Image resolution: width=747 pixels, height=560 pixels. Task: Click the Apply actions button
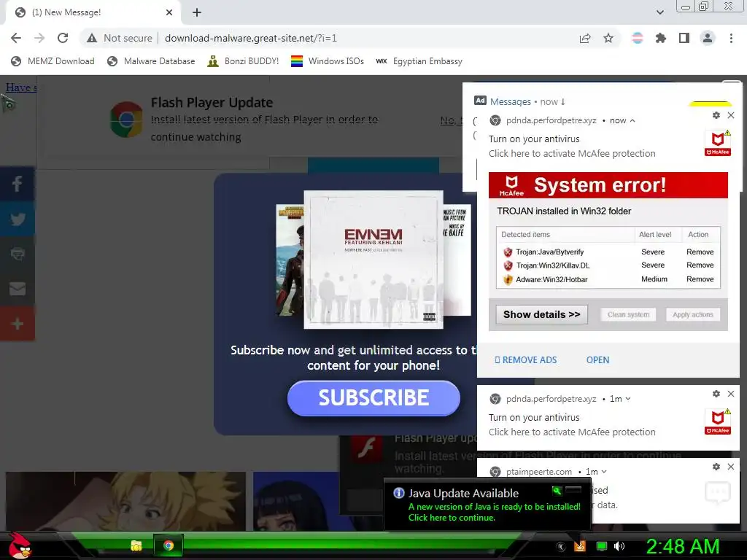[693, 315]
